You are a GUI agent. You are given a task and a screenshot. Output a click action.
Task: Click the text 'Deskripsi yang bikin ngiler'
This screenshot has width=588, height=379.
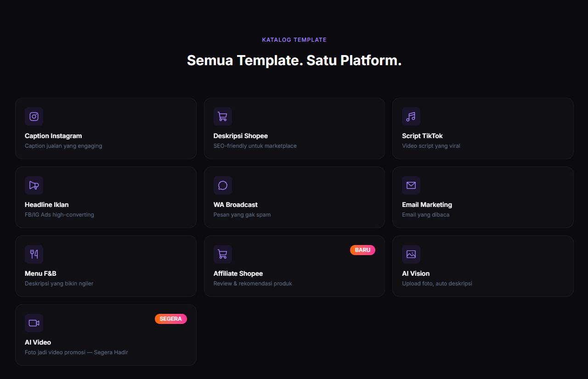pyautogui.click(x=59, y=284)
